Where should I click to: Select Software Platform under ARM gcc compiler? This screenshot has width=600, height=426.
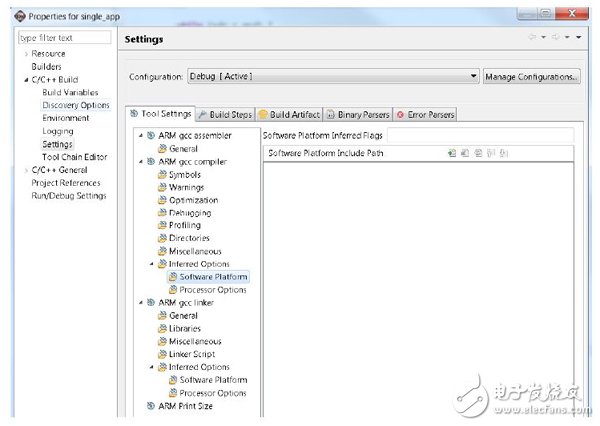(x=213, y=277)
